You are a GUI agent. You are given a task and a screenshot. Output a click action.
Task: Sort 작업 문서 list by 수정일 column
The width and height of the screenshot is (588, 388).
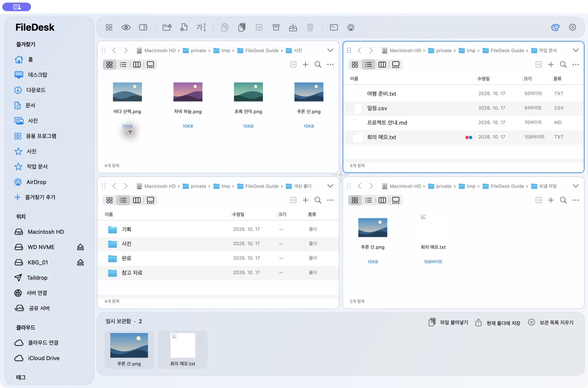(484, 79)
